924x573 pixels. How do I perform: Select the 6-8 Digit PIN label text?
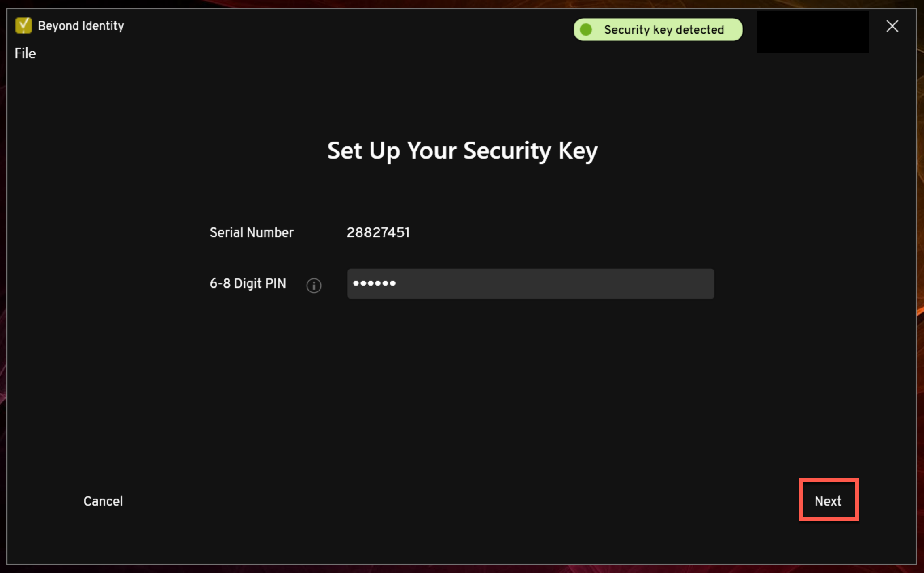click(248, 283)
